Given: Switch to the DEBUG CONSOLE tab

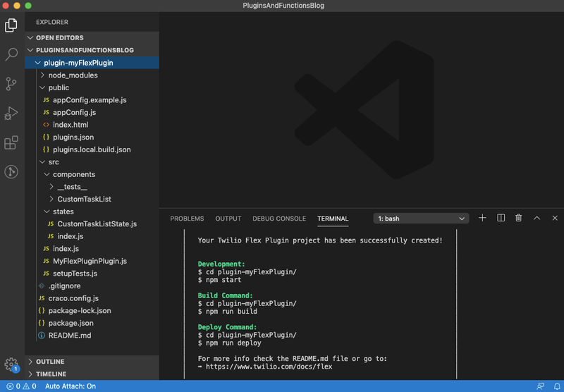Looking at the screenshot, I should click(x=279, y=219).
